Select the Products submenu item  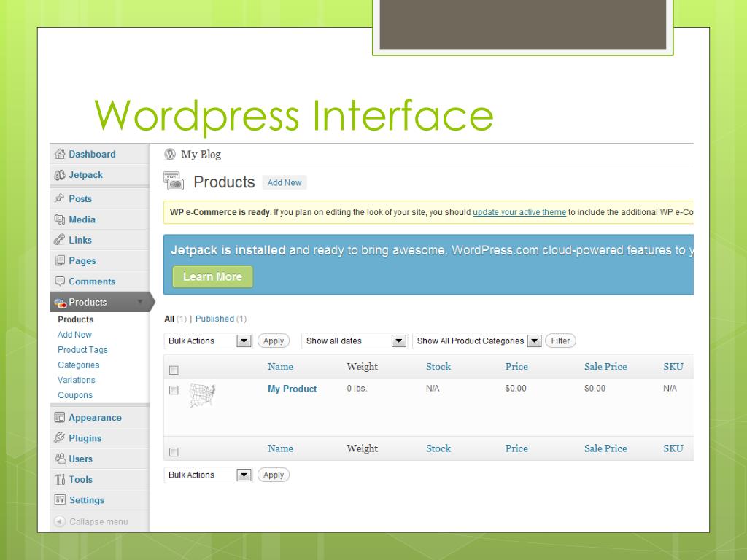click(76, 319)
